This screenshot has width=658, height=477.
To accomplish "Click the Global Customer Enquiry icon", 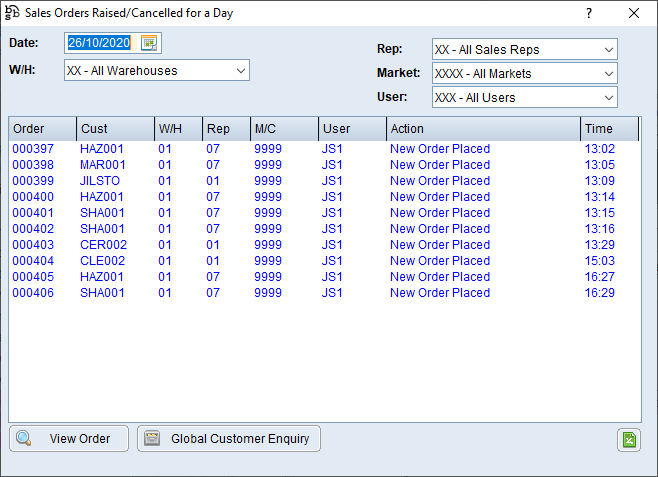I will click(152, 438).
